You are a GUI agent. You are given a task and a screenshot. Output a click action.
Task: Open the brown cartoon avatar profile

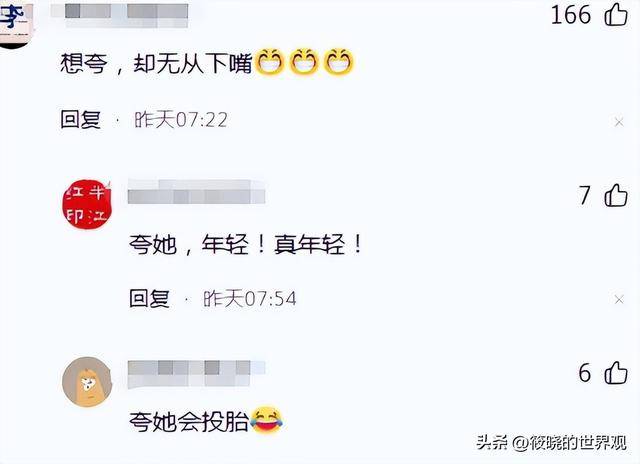pos(87,382)
